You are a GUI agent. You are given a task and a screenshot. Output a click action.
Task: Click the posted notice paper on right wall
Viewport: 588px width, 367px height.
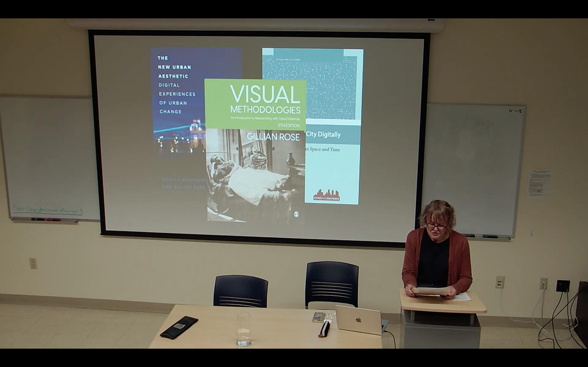pyautogui.click(x=540, y=183)
